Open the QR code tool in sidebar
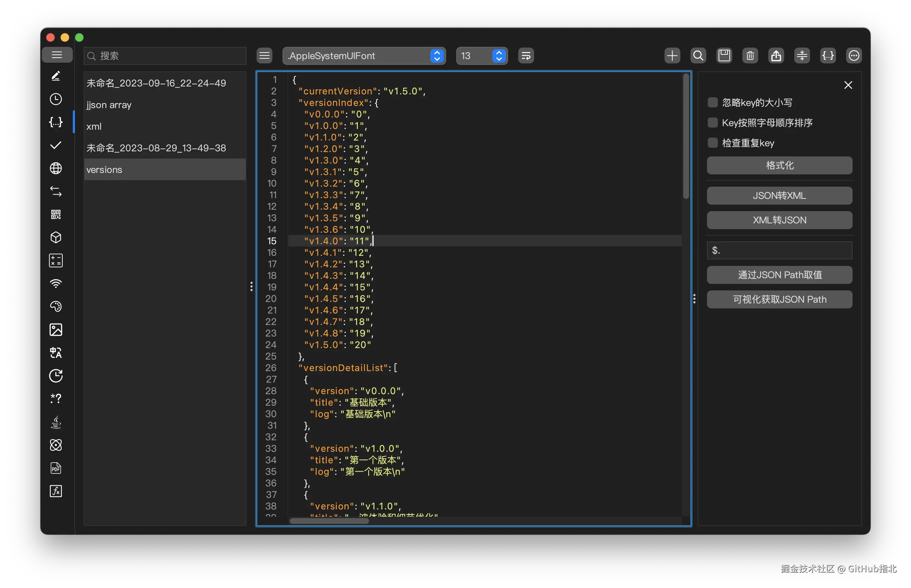 (56, 214)
